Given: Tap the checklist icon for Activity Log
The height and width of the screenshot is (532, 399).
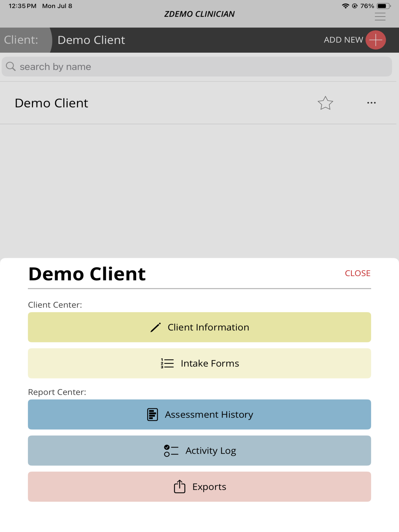Looking at the screenshot, I should (171, 450).
